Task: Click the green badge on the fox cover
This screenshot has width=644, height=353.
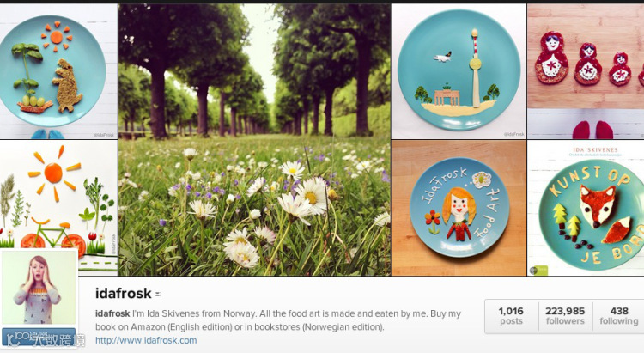Action: point(538,270)
